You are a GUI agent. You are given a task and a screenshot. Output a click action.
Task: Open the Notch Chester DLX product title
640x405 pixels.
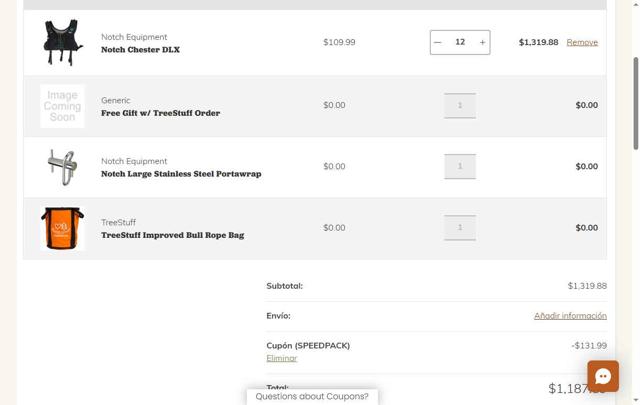pos(140,50)
